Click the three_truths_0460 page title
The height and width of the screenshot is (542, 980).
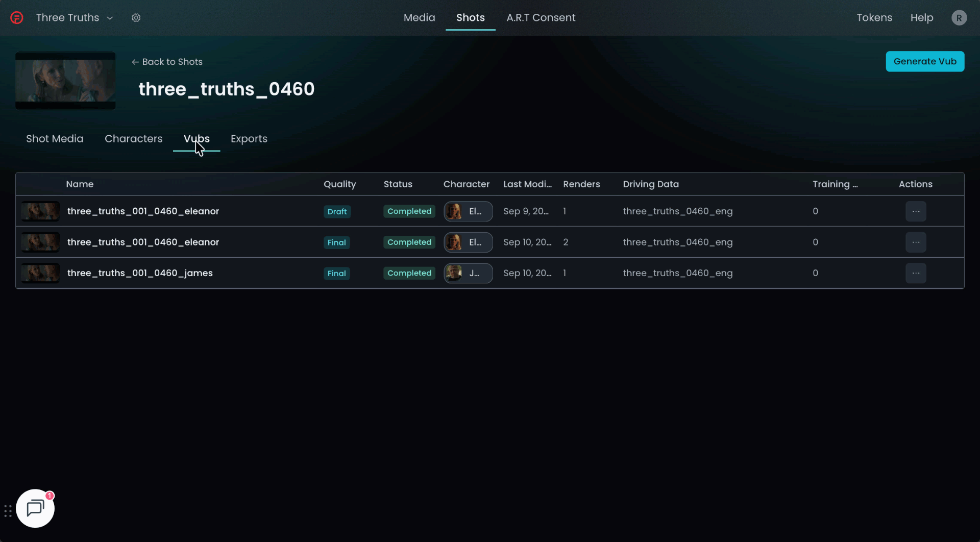(x=226, y=89)
